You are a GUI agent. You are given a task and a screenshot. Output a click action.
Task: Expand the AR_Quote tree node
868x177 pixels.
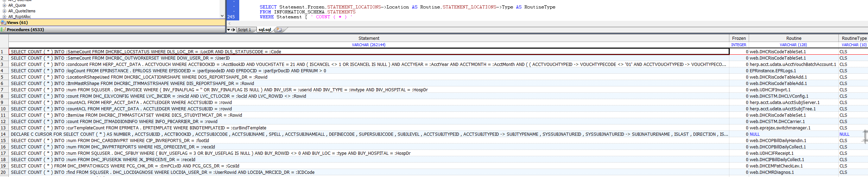(x=4, y=5)
